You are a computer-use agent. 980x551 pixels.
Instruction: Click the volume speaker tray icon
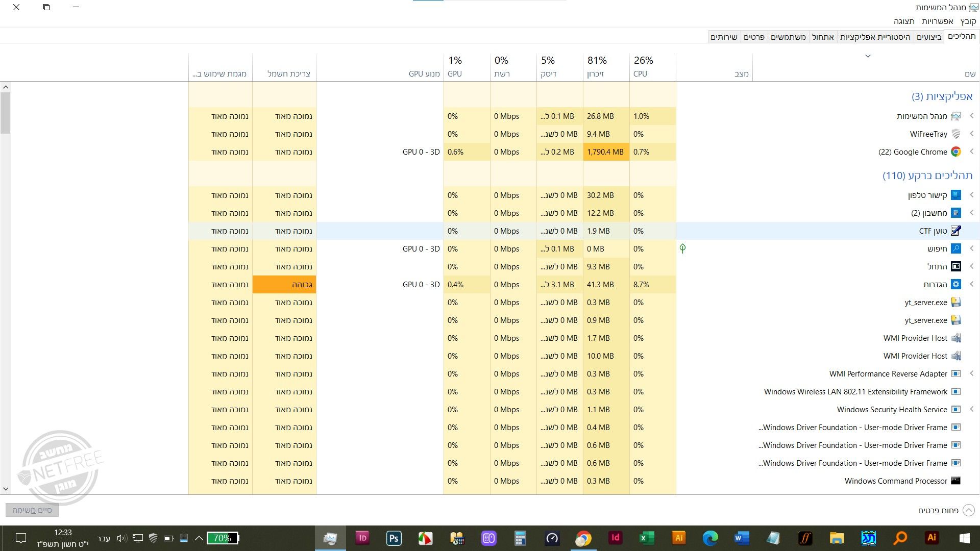(121, 538)
